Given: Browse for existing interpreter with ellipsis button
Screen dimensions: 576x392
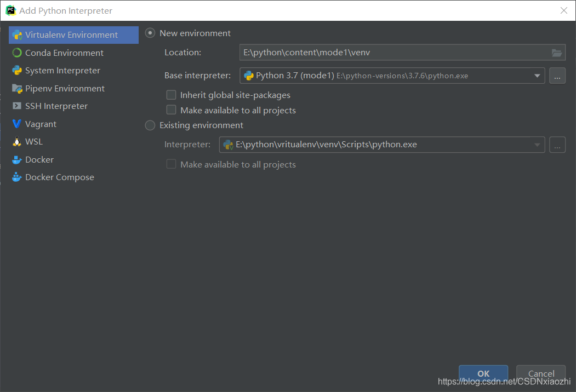Looking at the screenshot, I should 557,145.
